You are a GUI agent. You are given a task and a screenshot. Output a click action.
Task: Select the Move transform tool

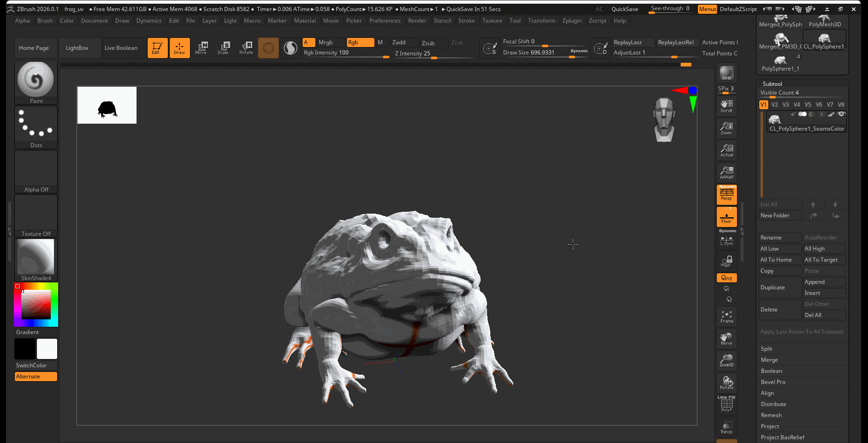pyautogui.click(x=201, y=48)
